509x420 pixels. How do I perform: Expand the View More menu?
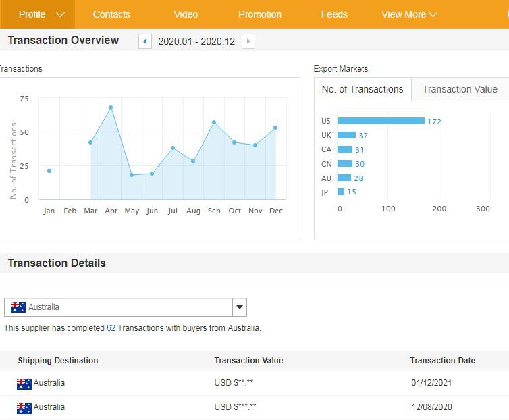tap(408, 14)
